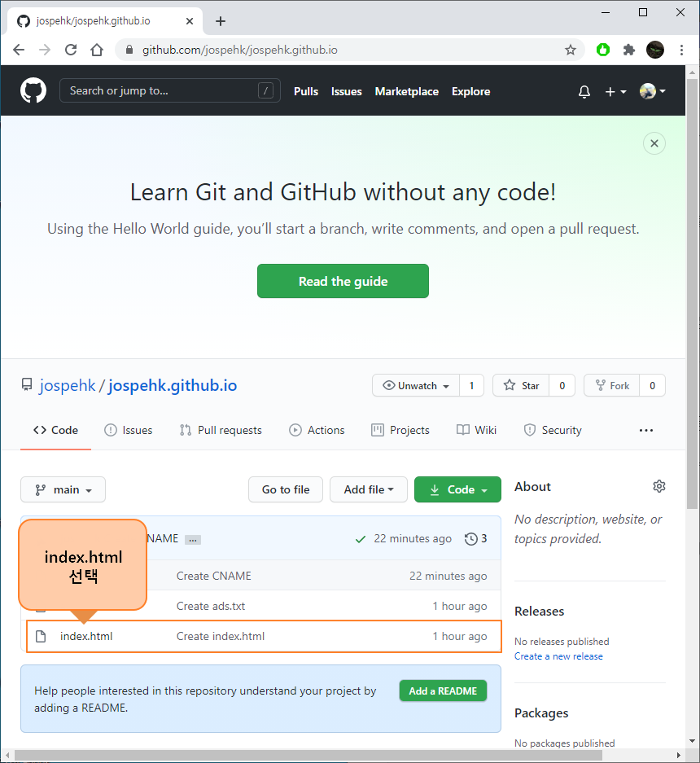Click the address bar URL
Viewport: 700px width, 763px height.
pyautogui.click(x=240, y=50)
